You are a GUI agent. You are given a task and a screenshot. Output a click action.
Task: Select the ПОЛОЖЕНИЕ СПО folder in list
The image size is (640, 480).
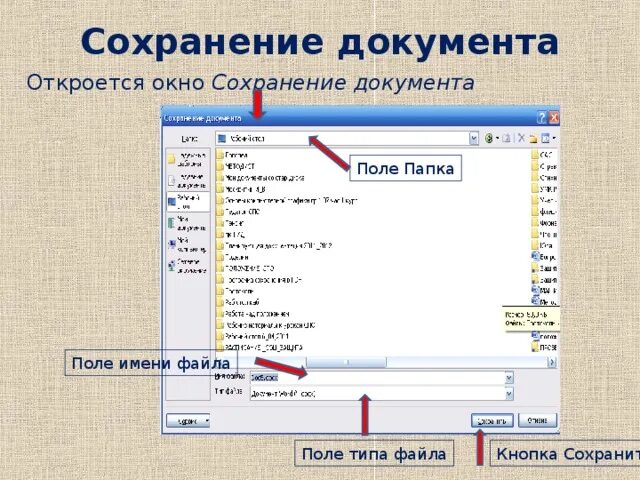click(245, 269)
